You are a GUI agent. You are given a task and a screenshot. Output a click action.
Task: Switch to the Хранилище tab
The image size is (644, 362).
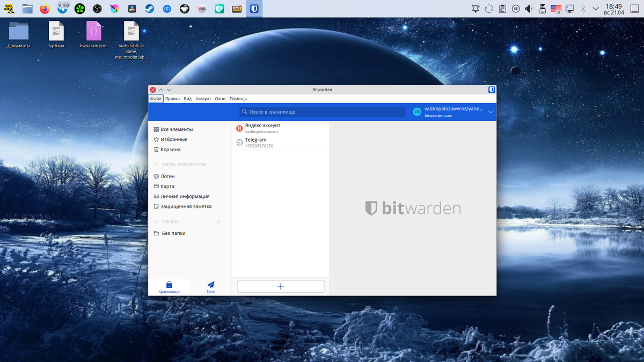[x=169, y=287]
